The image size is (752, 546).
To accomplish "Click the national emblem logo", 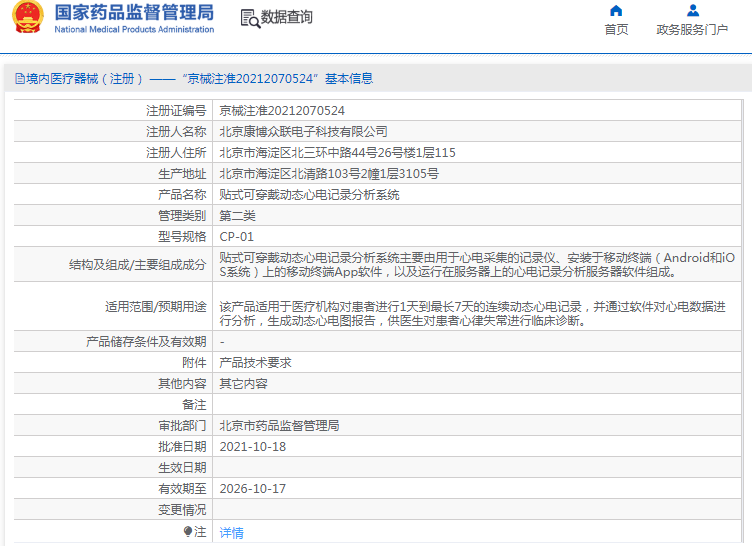I will pyautogui.click(x=27, y=18).
